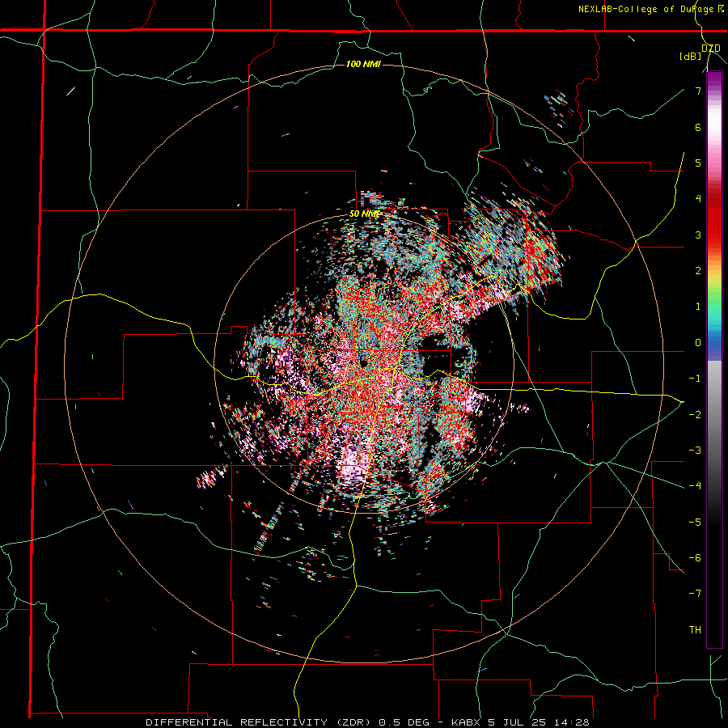Viewport: 728px width, 728px height.
Task: Click the red band of the ZDR color bar
Action: click(714, 218)
